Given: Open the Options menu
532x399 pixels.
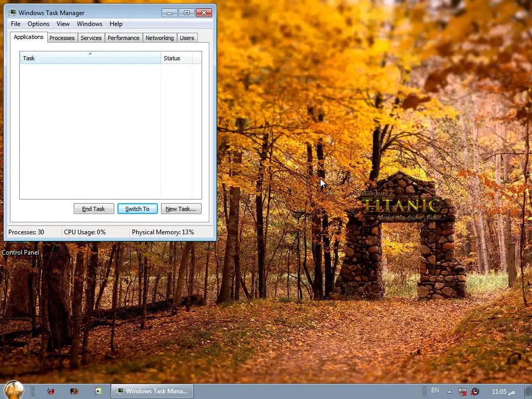Looking at the screenshot, I should [x=38, y=24].
